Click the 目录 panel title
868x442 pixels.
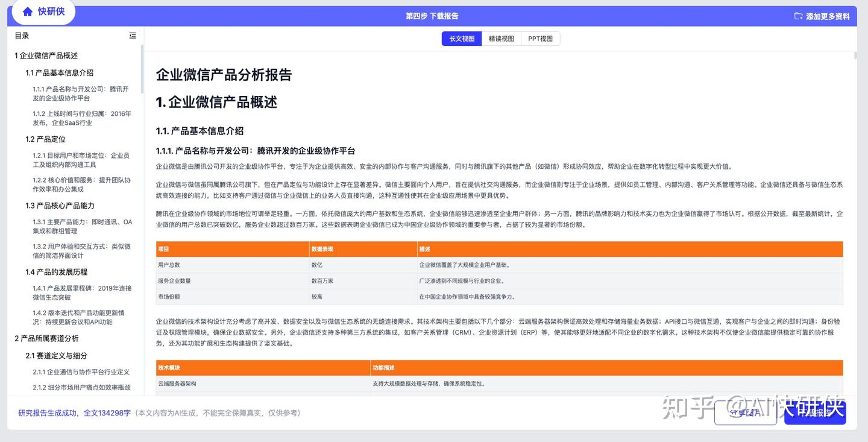click(22, 36)
